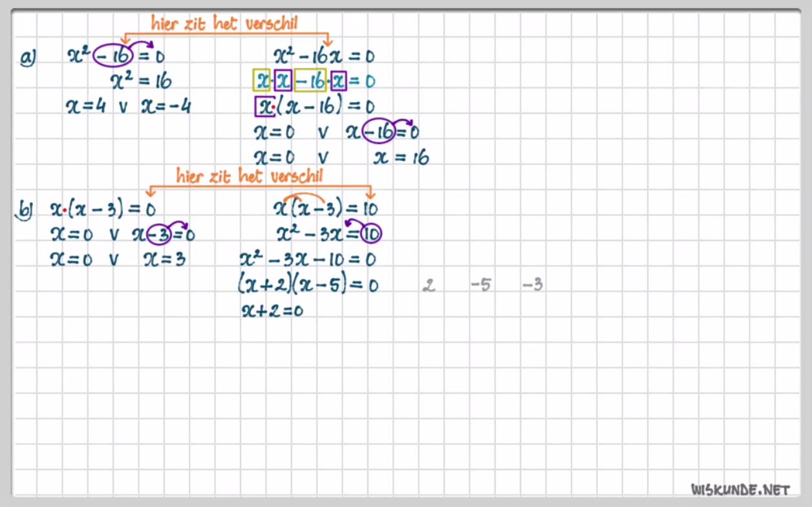This screenshot has height=507, width=812.
Task: Click the solution x = −4
Action: 166,106
